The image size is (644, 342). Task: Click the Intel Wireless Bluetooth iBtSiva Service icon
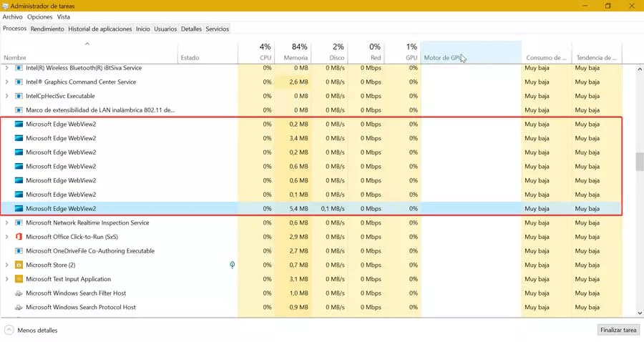pos(19,68)
